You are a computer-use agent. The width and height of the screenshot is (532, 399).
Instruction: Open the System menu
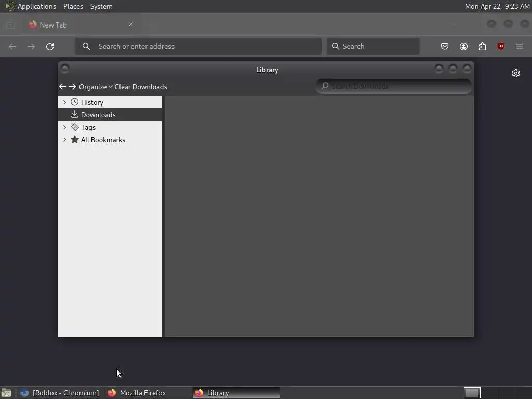coord(101,6)
